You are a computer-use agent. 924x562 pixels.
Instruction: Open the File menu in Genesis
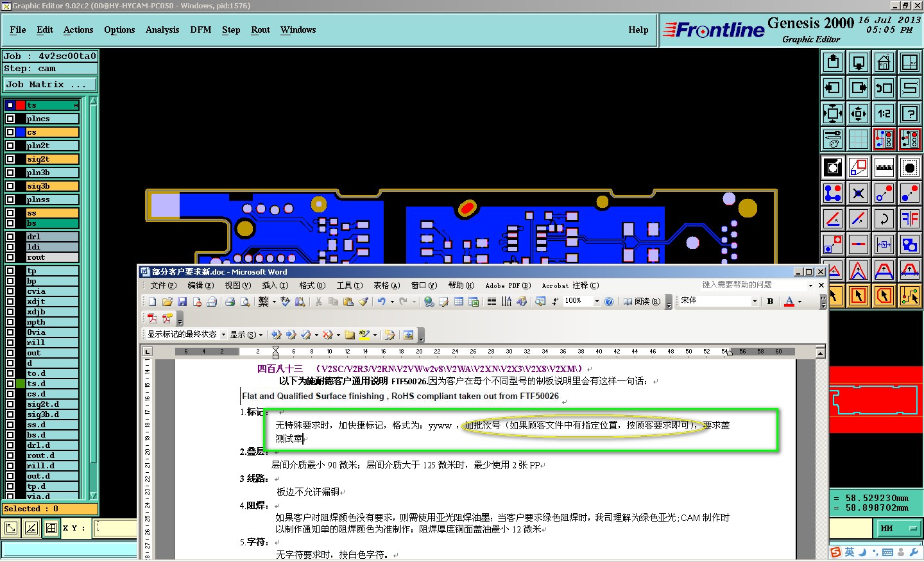point(18,30)
